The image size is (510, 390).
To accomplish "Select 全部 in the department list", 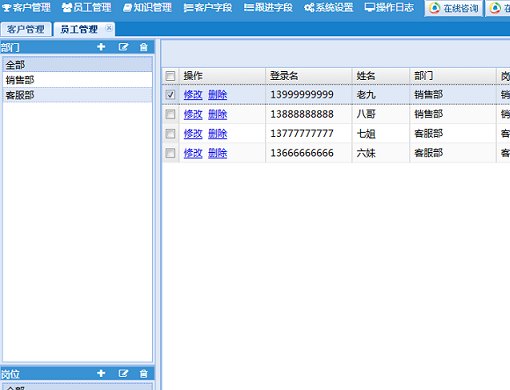I will click(77, 64).
